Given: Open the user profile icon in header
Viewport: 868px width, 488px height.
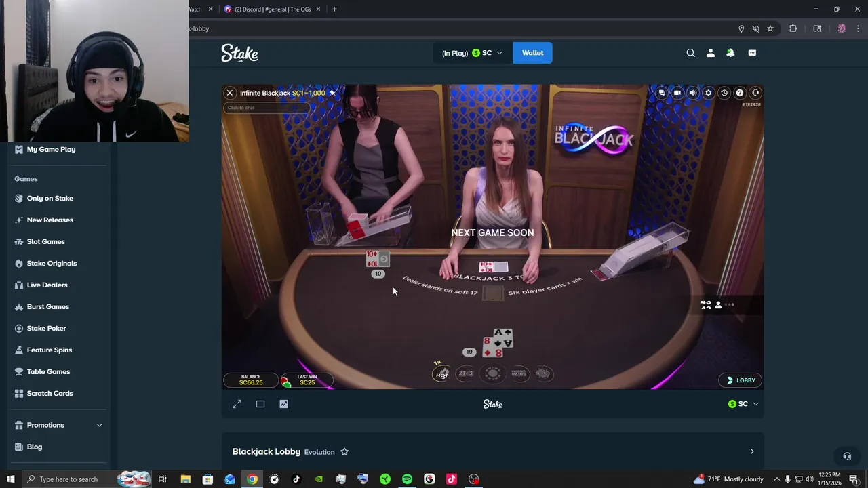Looking at the screenshot, I should [x=711, y=53].
